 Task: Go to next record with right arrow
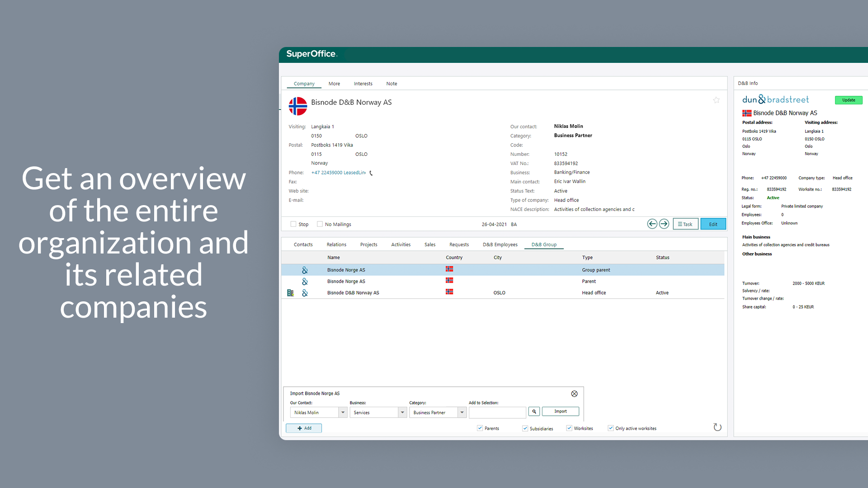click(x=664, y=224)
